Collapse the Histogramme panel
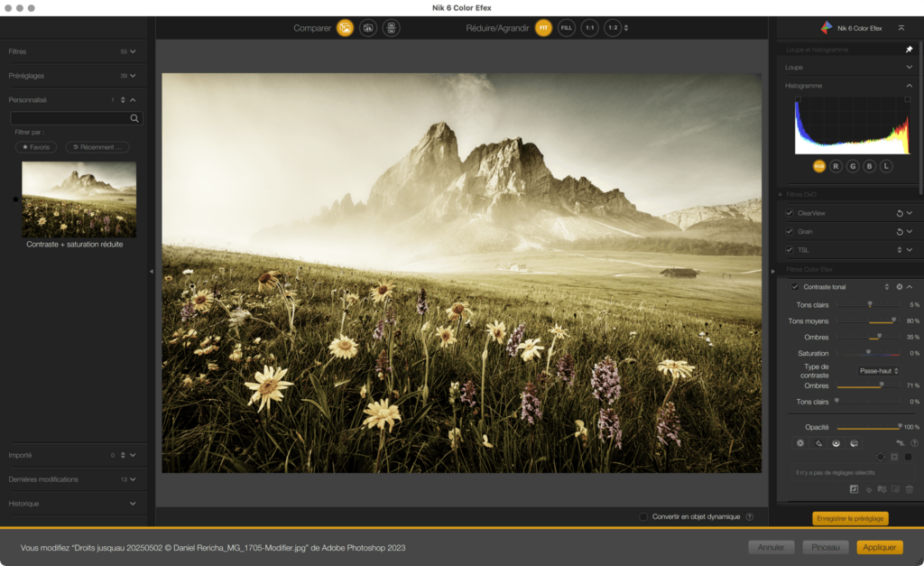 tap(910, 86)
